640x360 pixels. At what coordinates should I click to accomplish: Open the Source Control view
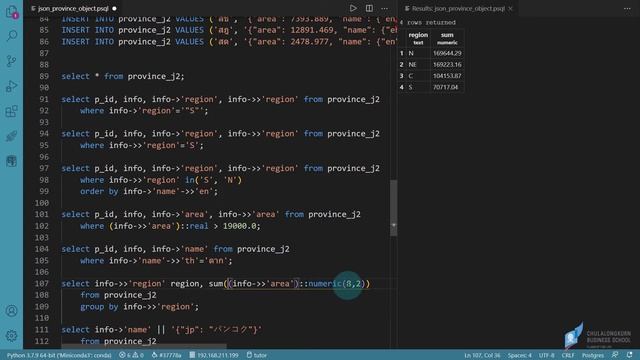11,61
